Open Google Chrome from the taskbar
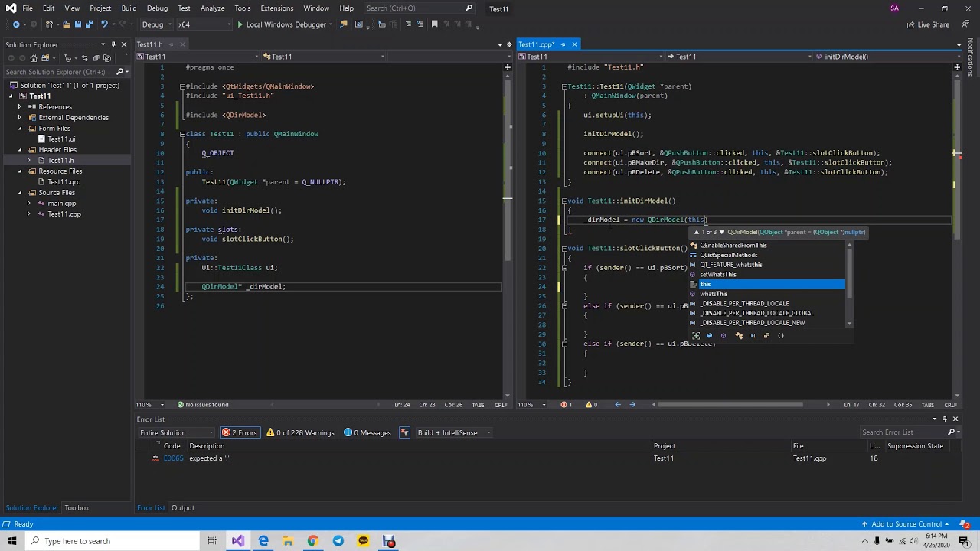The height and width of the screenshot is (551, 980). point(312,541)
